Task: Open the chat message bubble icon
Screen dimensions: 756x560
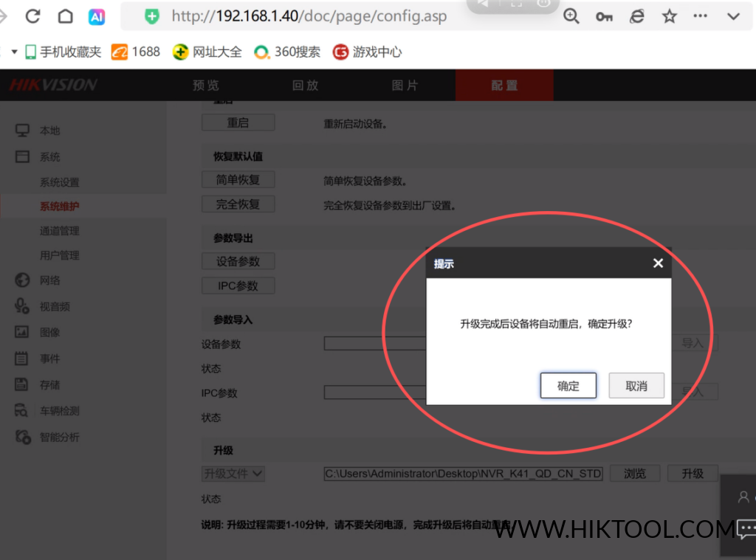Action: [747, 529]
